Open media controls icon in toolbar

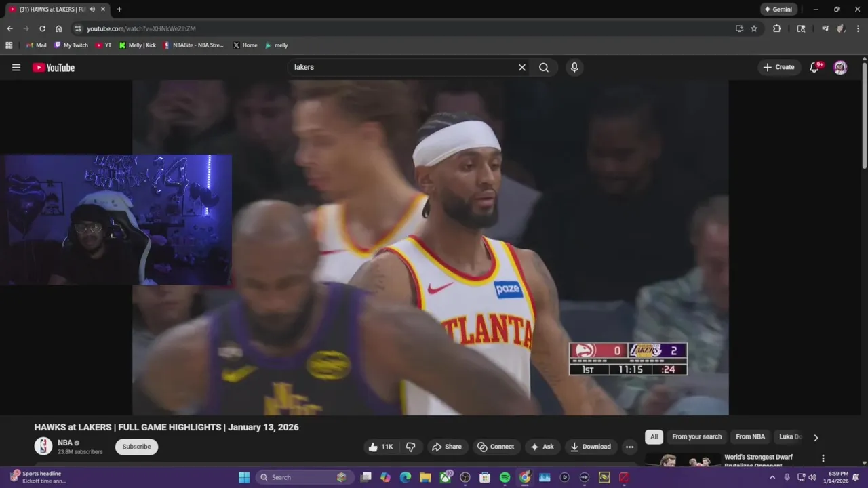825,28
